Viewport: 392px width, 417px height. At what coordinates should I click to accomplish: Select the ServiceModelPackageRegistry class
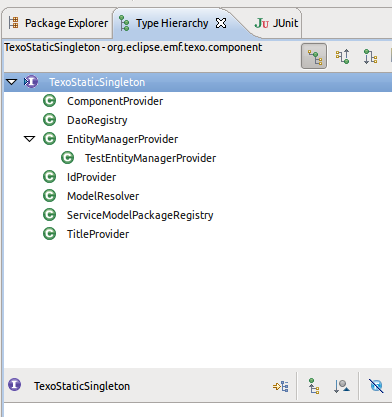140,215
